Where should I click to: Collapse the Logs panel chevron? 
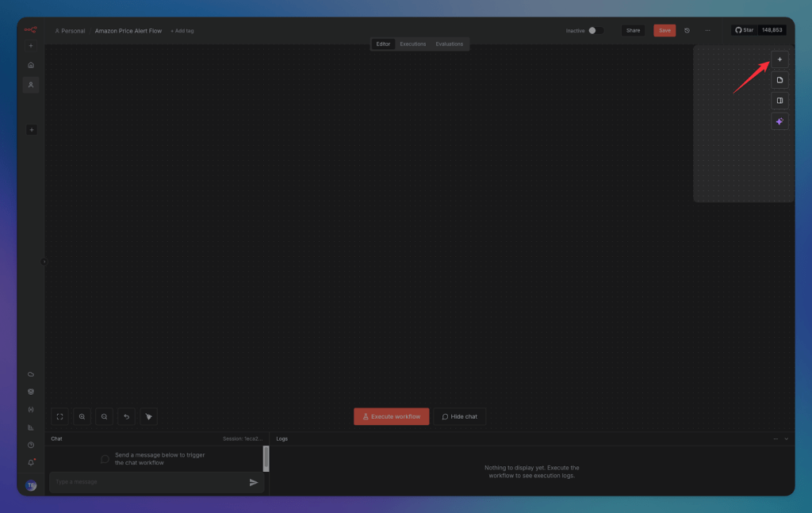tap(786, 438)
